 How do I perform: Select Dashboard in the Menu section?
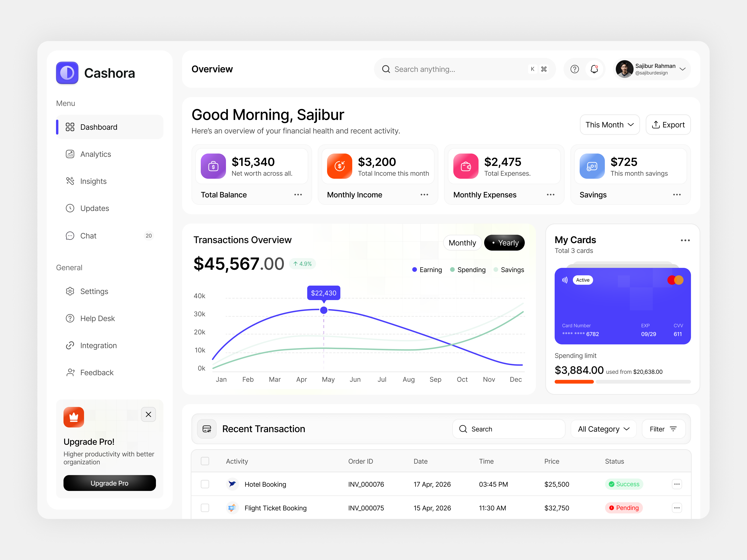(x=98, y=127)
